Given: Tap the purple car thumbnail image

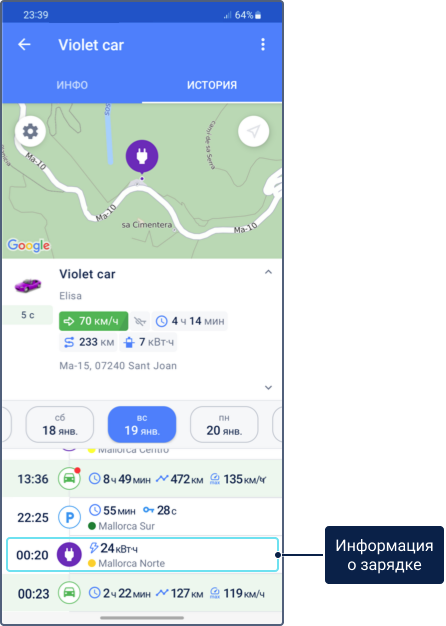Looking at the screenshot, I should (28, 285).
